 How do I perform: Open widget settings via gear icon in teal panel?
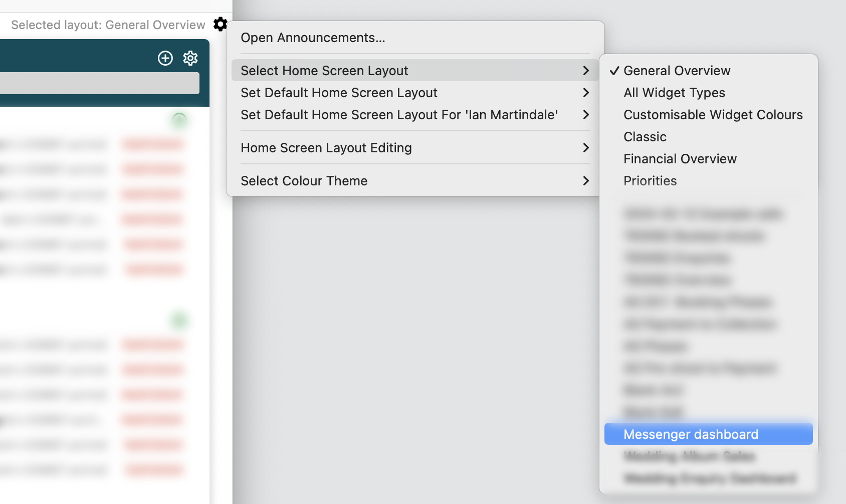click(x=190, y=58)
